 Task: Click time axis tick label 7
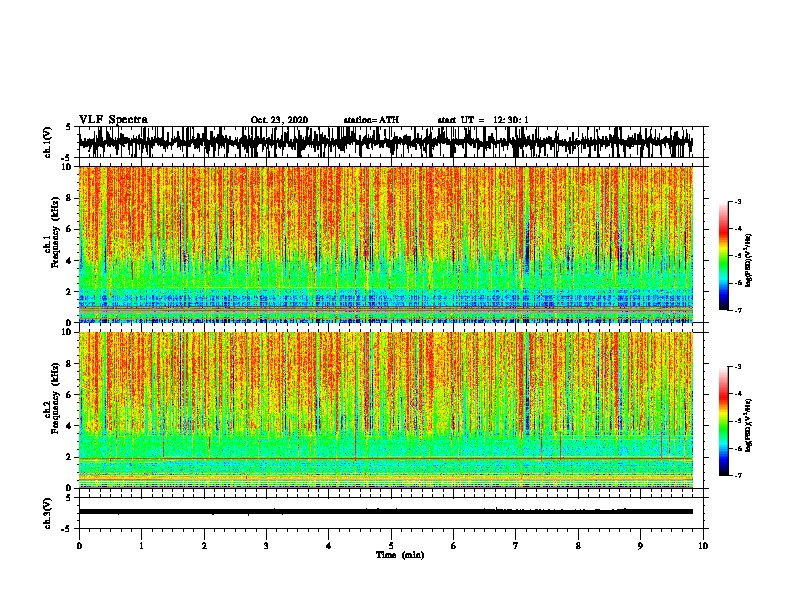tap(516, 546)
